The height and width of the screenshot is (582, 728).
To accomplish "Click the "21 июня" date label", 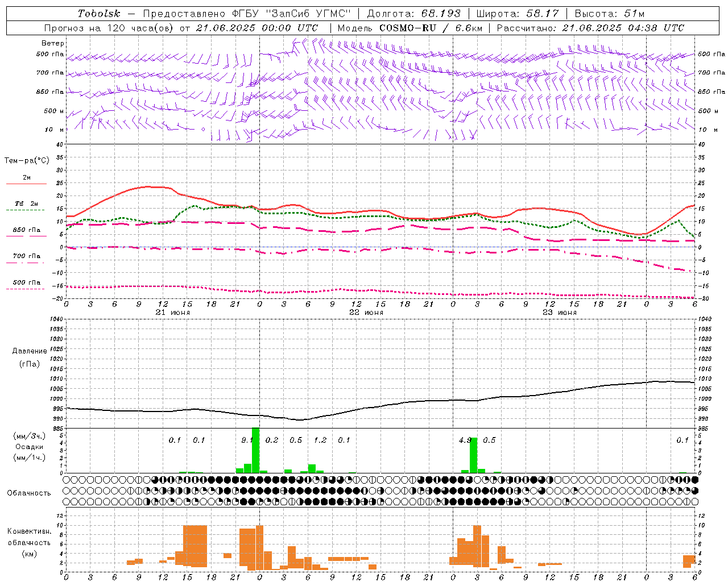I will [173, 313].
